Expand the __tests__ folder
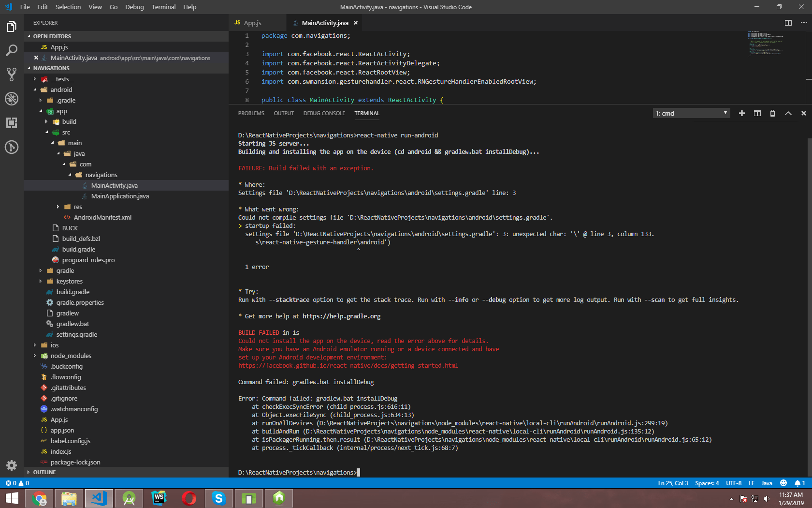 (35, 79)
